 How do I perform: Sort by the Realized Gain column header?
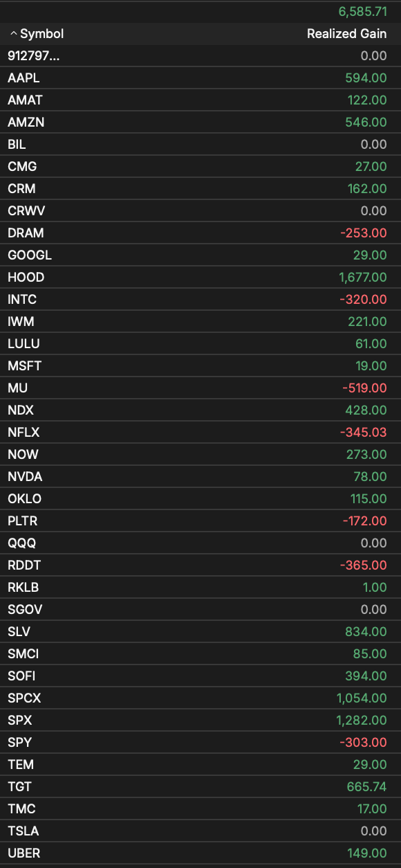(x=347, y=34)
